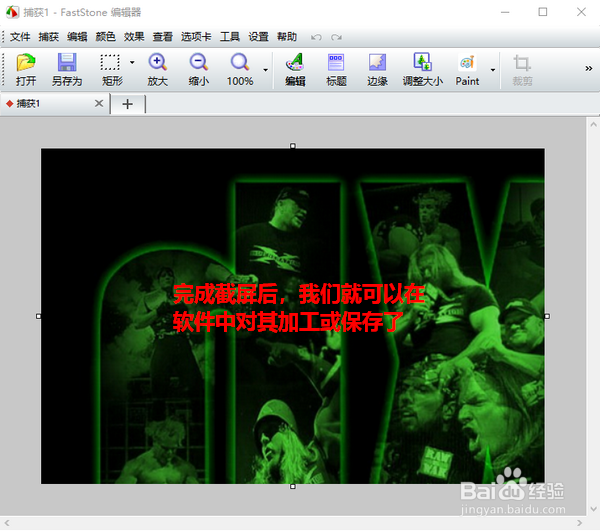Click the 另存为 (Save As) floppy icon
This screenshot has width=600, height=531.
pyautogui.click(x=67, y=62)
